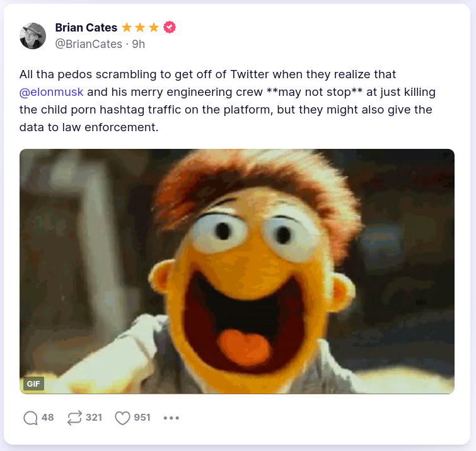This screenshot has height=451, width=476.
Task: Open Brian Cates' profile avatar
Action: (x=33, y=36)
